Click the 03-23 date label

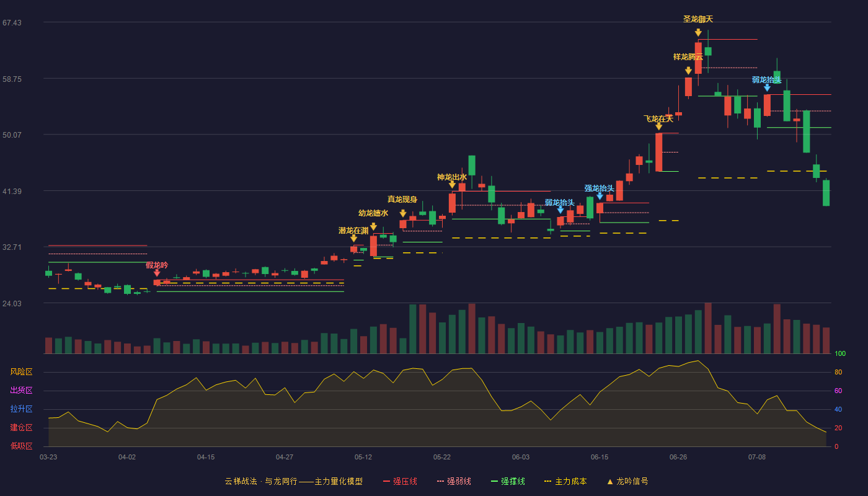click(x=48, y=457)
